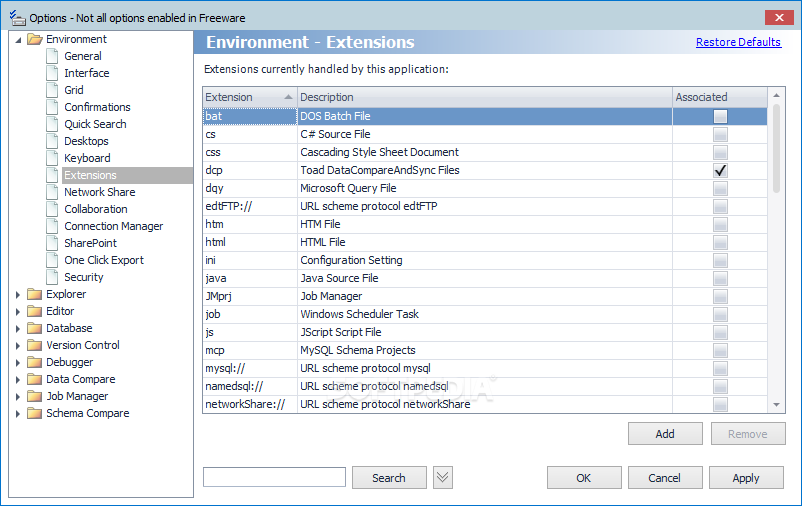Toggle Associated checkbox for dqy extension
This screenshot has width=802, height=506.
[720, 188]
